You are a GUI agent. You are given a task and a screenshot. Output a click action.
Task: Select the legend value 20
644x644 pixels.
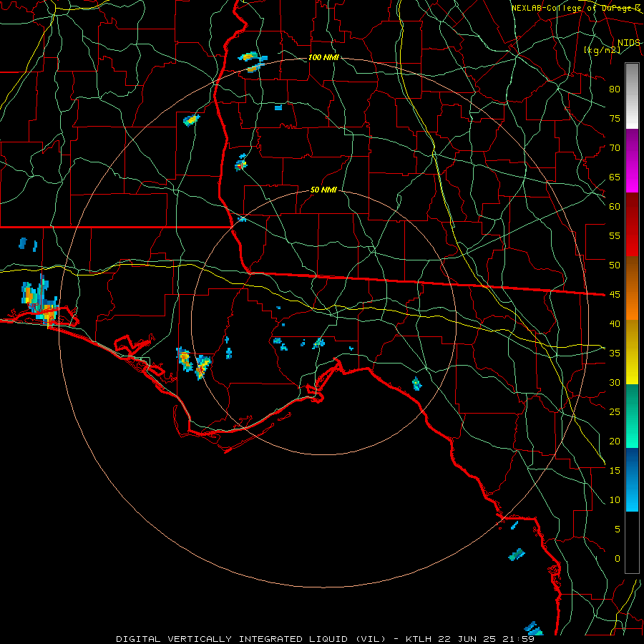(x=615, y=441)
